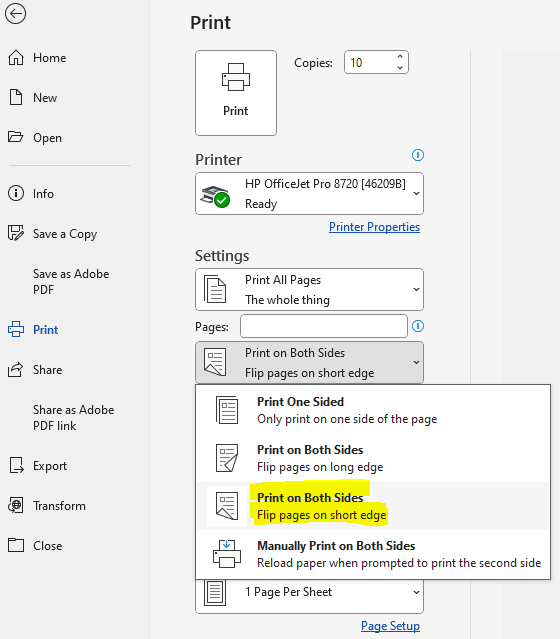
Task: Select Manually Print on Both Sides
Action: tap(373, 554)
